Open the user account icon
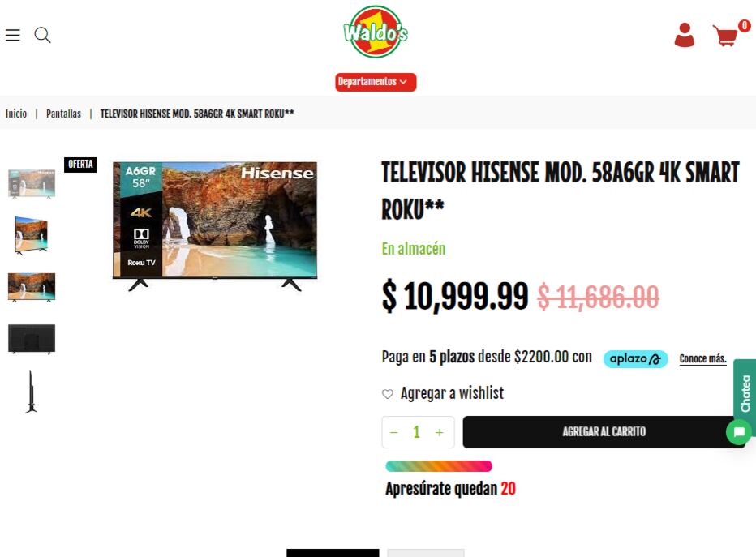The height and width of the screenshot is (557, 756). click(684, 35)
